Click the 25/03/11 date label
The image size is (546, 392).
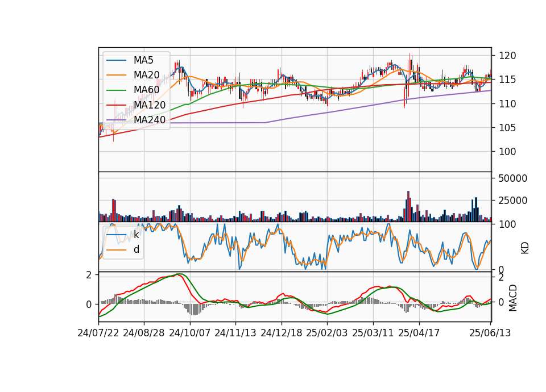(373, 333)
